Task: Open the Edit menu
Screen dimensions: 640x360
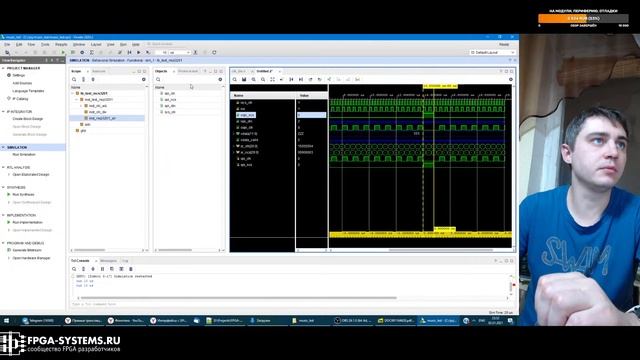Action: 19,44
